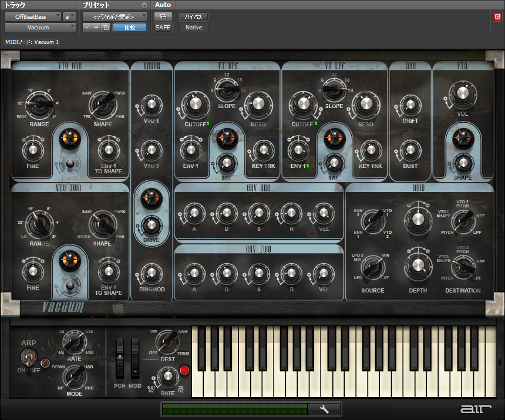Click the VT LPF CUTOFF knob
Image resolution: width=505 pixels, height=420 pixels.
point(303,104)
